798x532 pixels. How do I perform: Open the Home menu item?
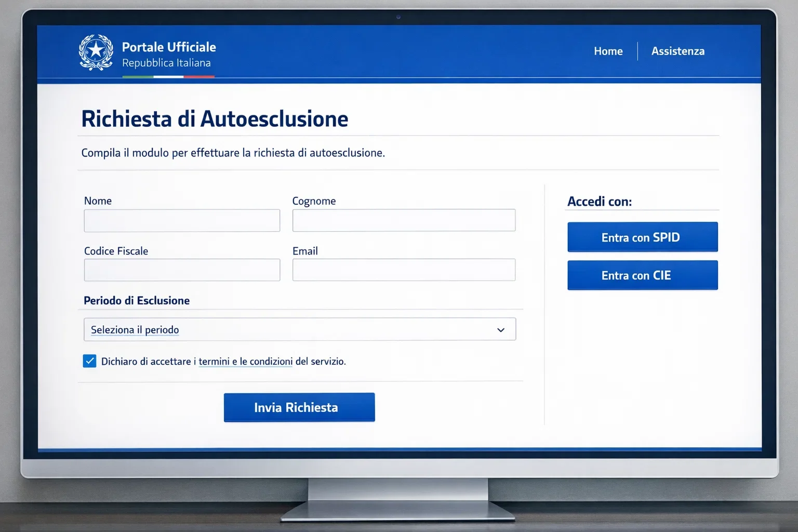(x=608, y=51)
